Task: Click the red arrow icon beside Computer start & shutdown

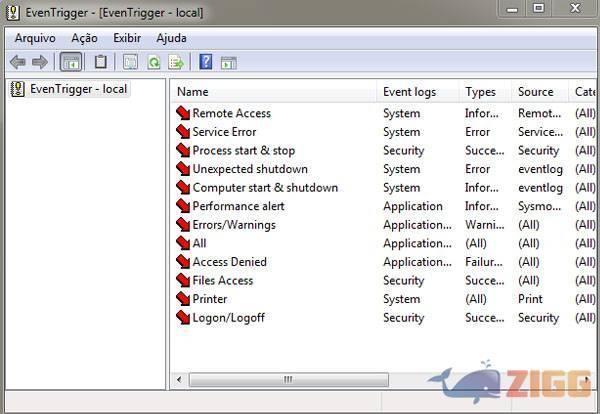Action: [183, 187]
